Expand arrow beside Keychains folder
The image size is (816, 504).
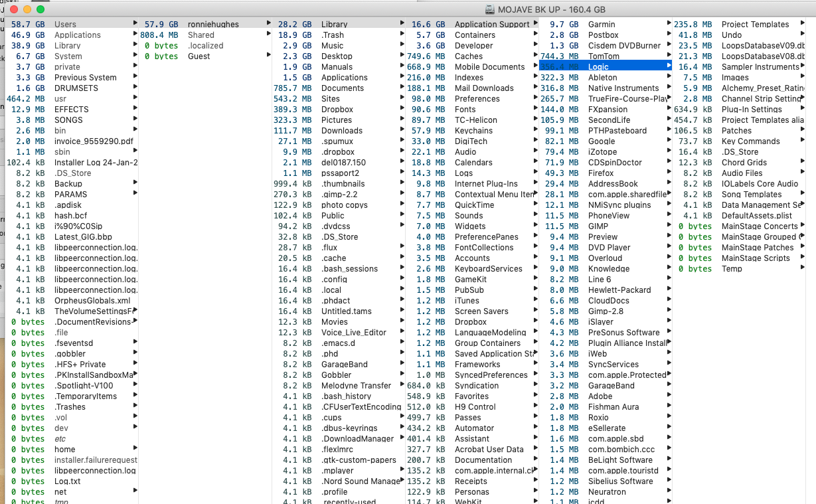click(535, 131)
